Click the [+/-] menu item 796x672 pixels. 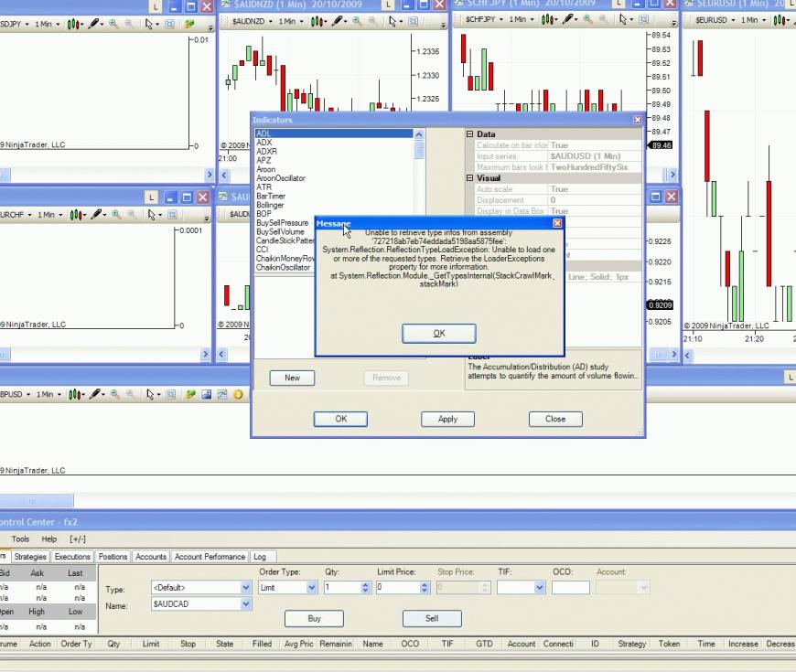pos(78,539)
